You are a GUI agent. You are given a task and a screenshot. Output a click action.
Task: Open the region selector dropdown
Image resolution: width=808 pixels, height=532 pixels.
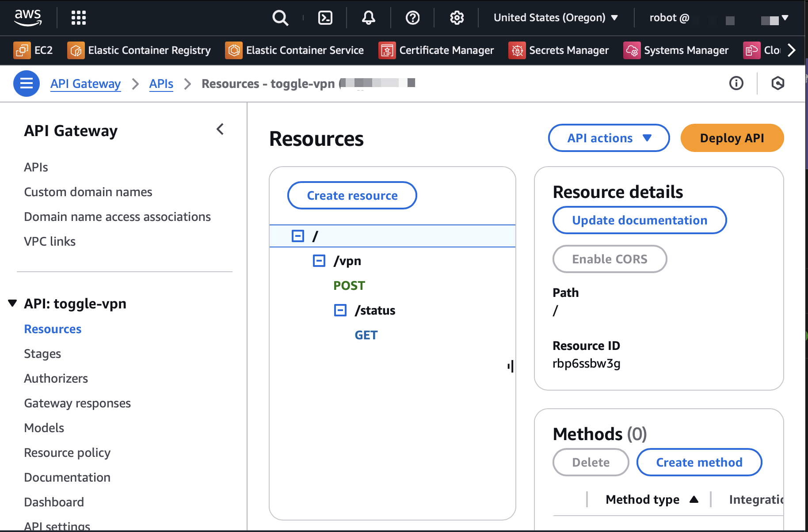click(556, 18)
